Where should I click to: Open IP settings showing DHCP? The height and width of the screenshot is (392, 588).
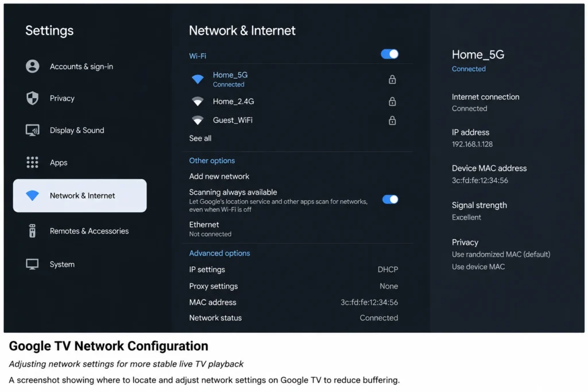click(293, 269)
